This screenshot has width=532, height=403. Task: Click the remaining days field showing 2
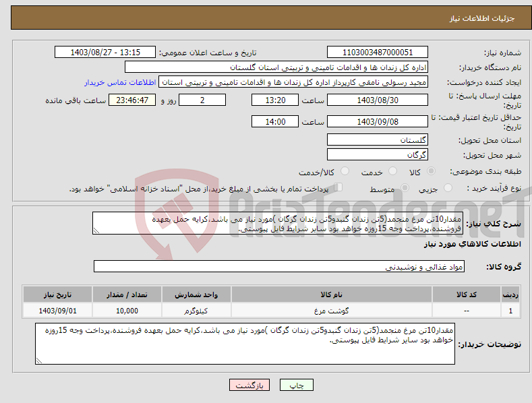(202, 100)
